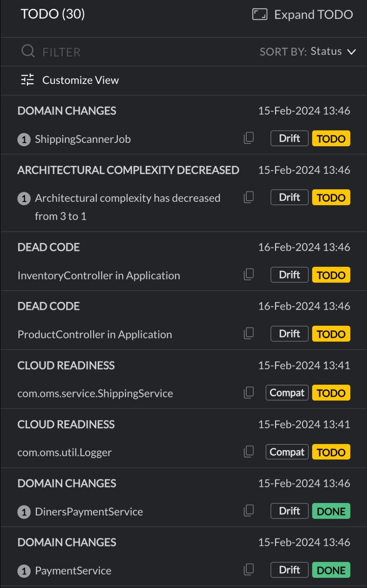Open the Customize View panel icon
The image size is (367, 588).
click(x=27, y=80)
